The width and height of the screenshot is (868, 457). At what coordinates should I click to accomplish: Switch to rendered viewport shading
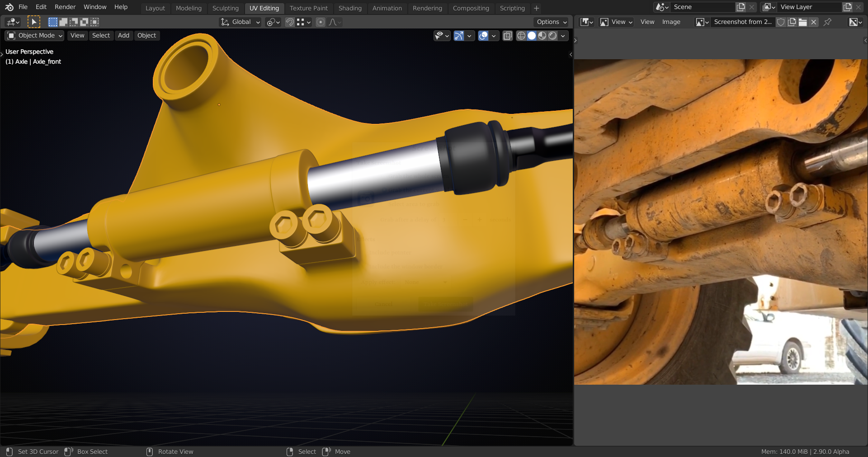tap(552, 36)
